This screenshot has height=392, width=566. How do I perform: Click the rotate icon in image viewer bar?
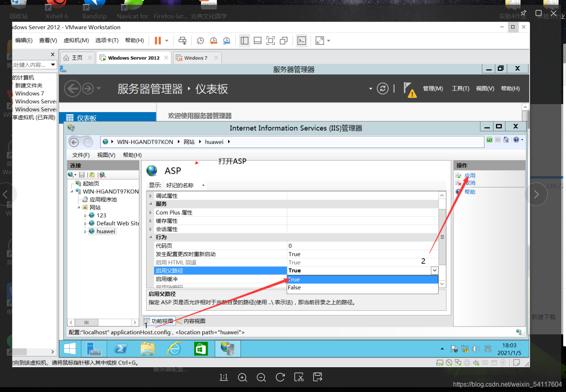tap(280, 377)
